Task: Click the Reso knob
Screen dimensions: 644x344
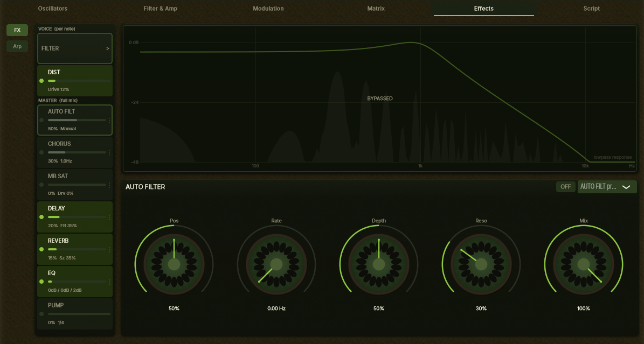Action: pos(481,264)
